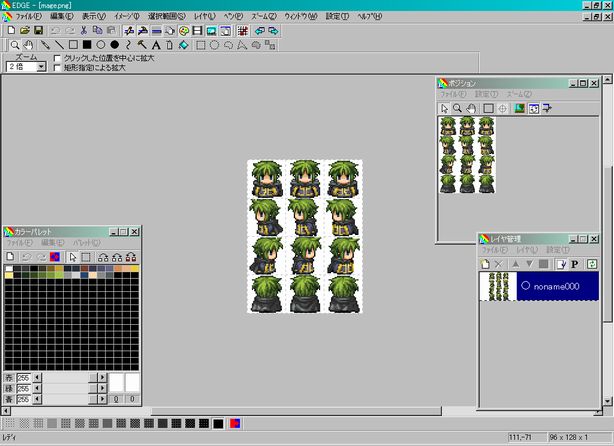The image size is (614, 446).
Task: Click the black pattern swatch in bottom bar
Action: (218, 423)
